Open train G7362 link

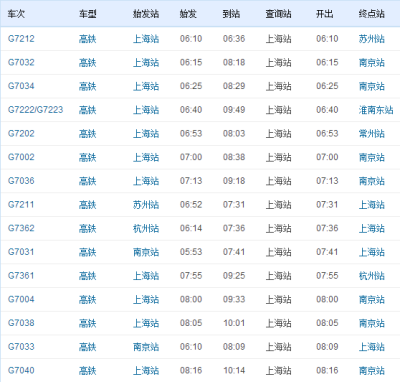[x=21, y=228]
